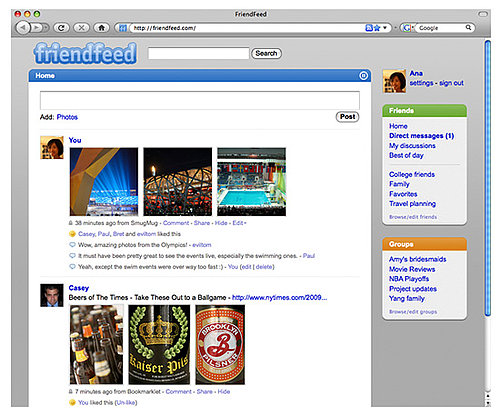The image size is (500, 416).
Task: Click comment bubble icon beside evilom's comment
Action: [72, 245]
